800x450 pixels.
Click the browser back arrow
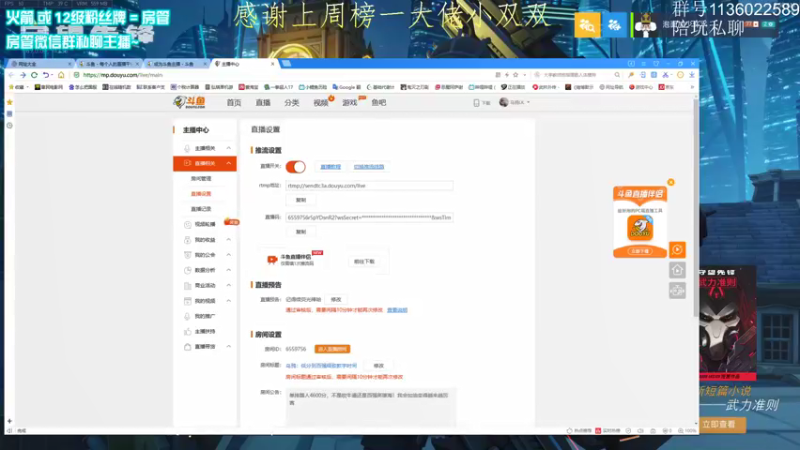11,75
